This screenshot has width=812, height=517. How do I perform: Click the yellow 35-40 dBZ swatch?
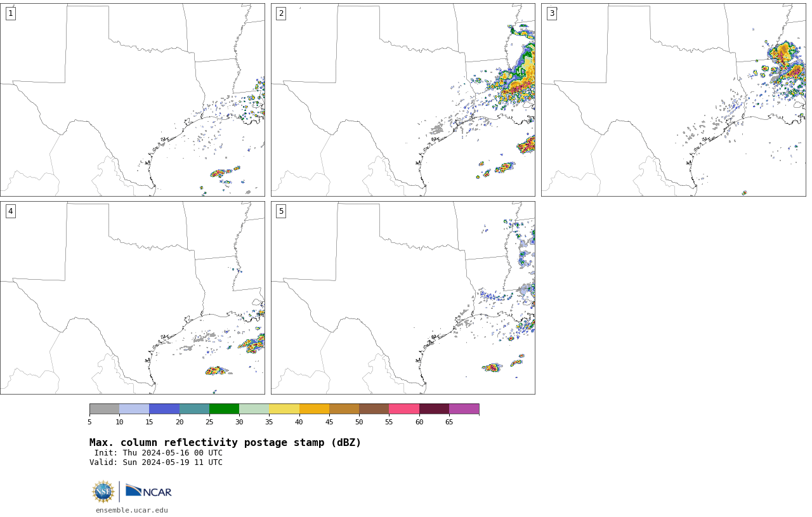coord(284,409)
